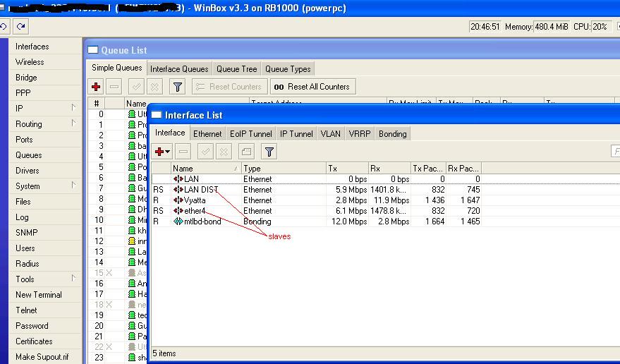
Task: Click Reset Counters button
Action: (x=229, y=87)
